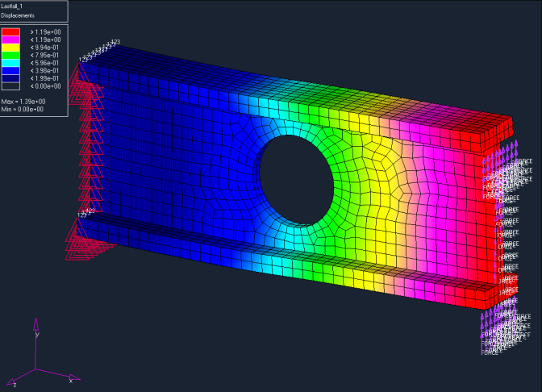Click the '< 1.99e-01' legend value
The width and height of the screenshot is (542, 392).
(x=44, y=78)
